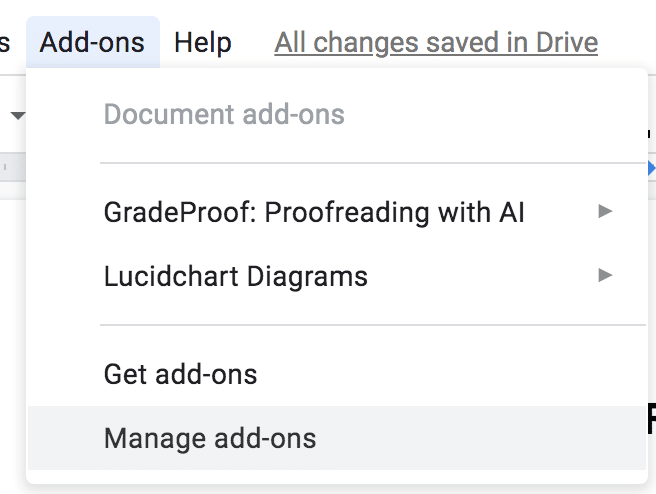
Task: Click the blue right-indent marker on the ruler
Action: [x=652, y=166]
